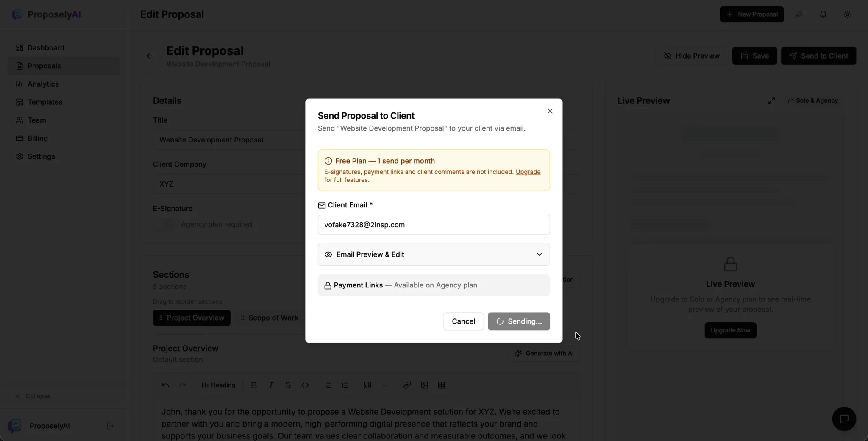868x441 pixels.
Task: Open the Heading style dropdown
Action: point(218,385)
